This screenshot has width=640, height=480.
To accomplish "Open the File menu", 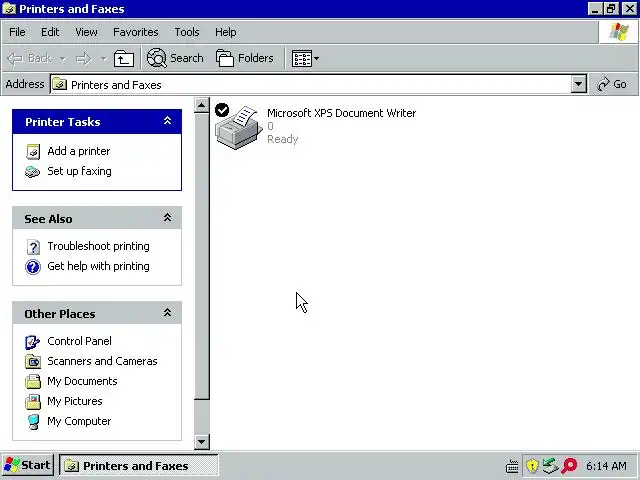I will point(17,32).
